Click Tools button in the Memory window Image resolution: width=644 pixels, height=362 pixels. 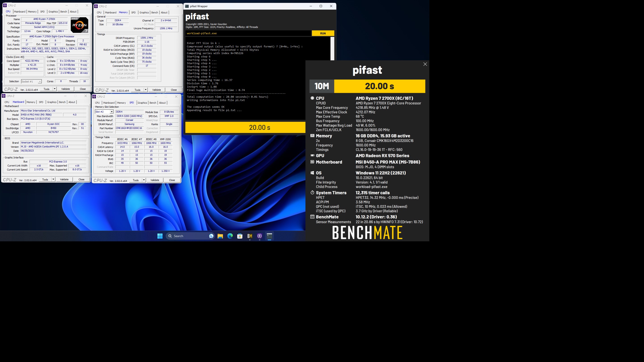(x=138, y=90)
